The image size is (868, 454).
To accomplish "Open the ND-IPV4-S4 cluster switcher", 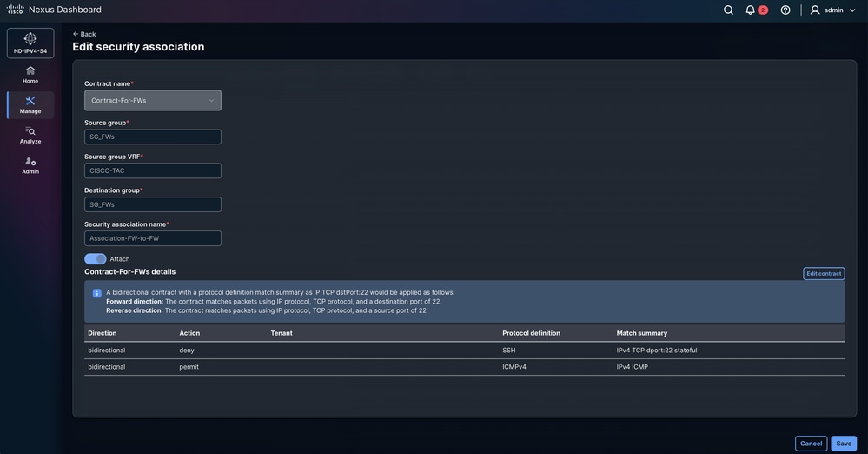I will [x=30, y=43].
